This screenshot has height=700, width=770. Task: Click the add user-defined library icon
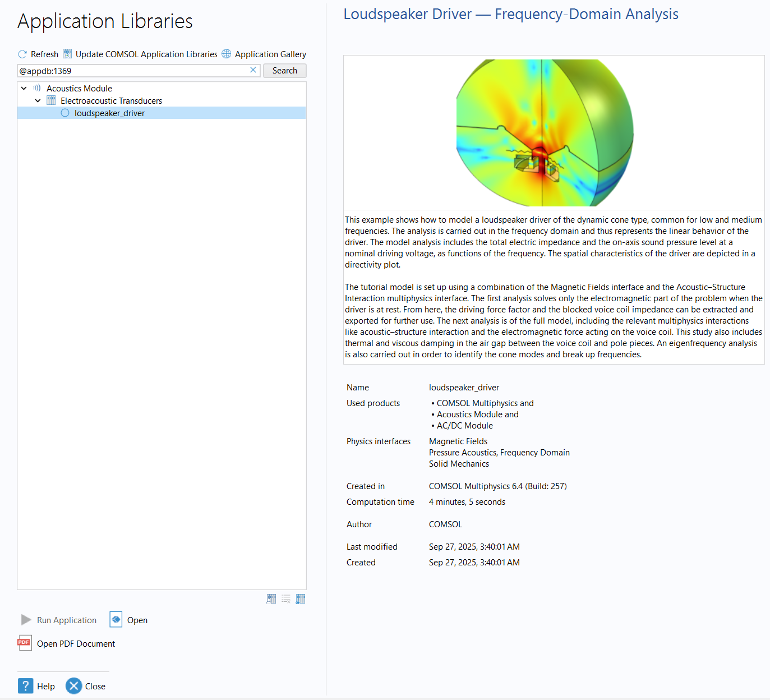(x=271, y=599)
